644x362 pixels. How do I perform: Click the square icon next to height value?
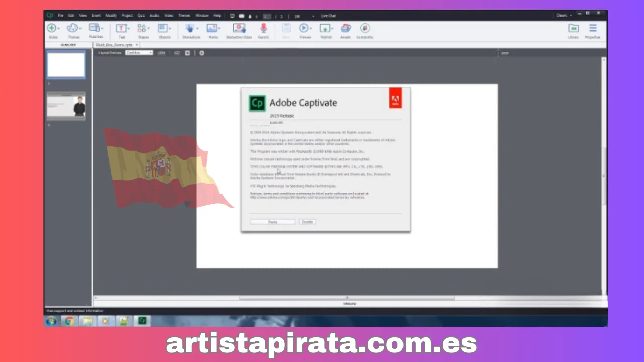(187, 53)
